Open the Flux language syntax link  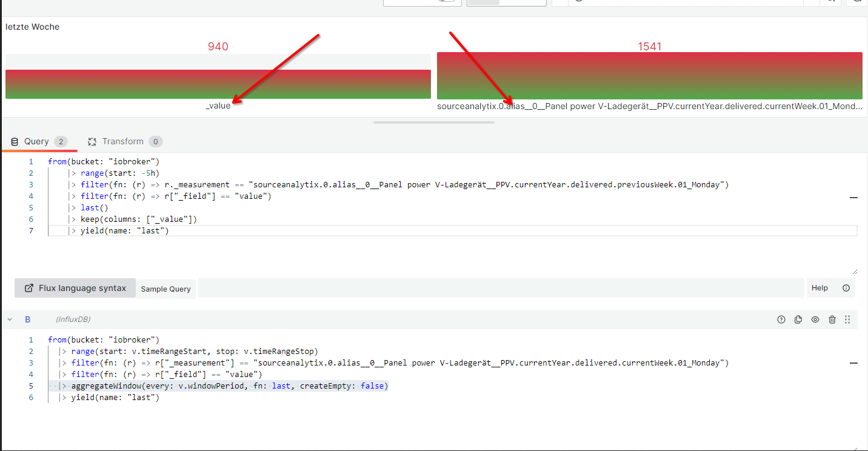[x=75, y=288]
